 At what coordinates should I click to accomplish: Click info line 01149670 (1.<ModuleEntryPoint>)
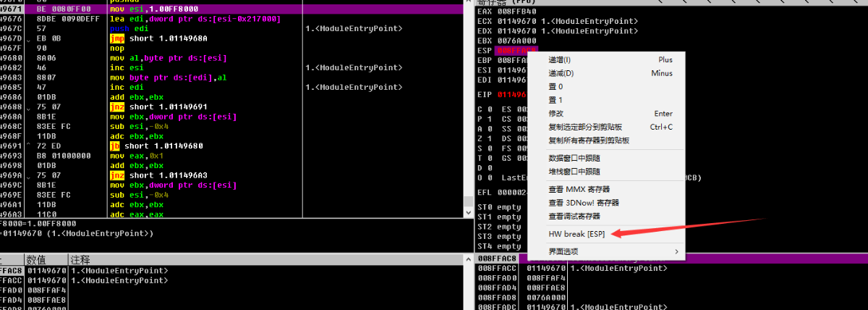coord(77,233)
